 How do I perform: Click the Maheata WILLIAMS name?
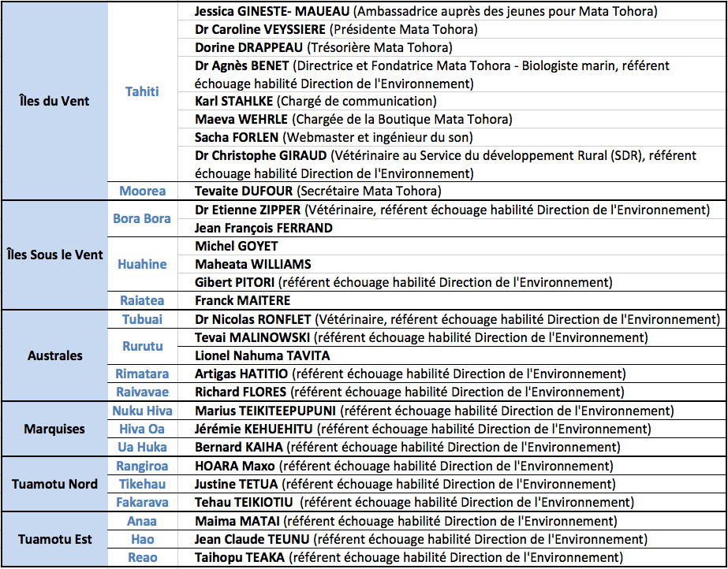point(253,264)
